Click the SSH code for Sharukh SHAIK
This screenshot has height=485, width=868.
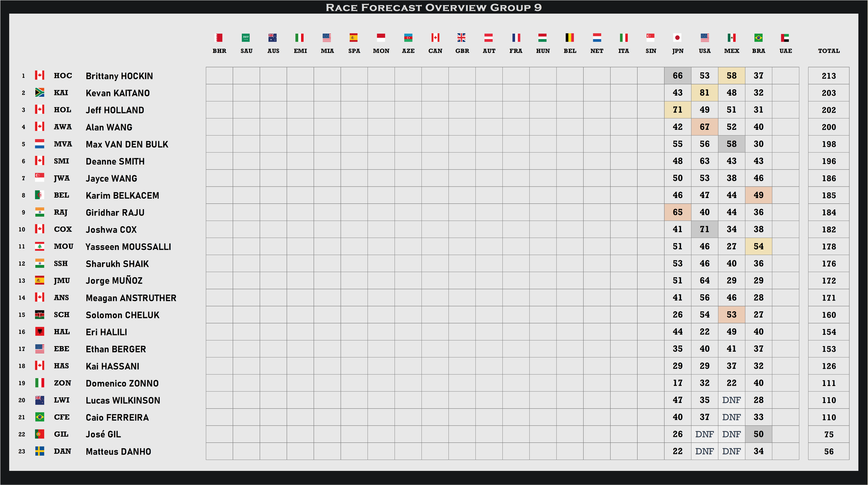61,264
